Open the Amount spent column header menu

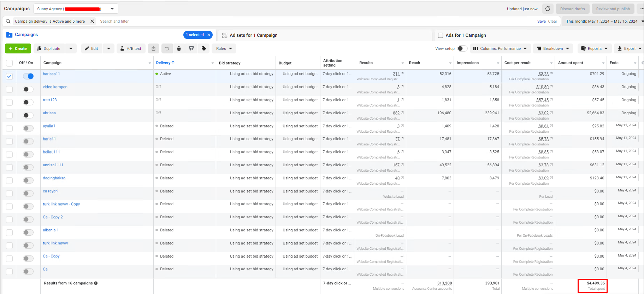(603, 63)
